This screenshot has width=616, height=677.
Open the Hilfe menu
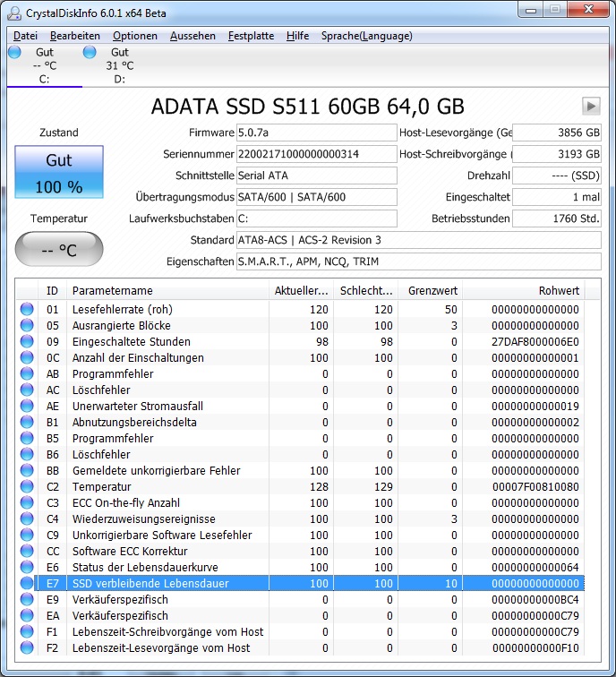pos(298,36)
